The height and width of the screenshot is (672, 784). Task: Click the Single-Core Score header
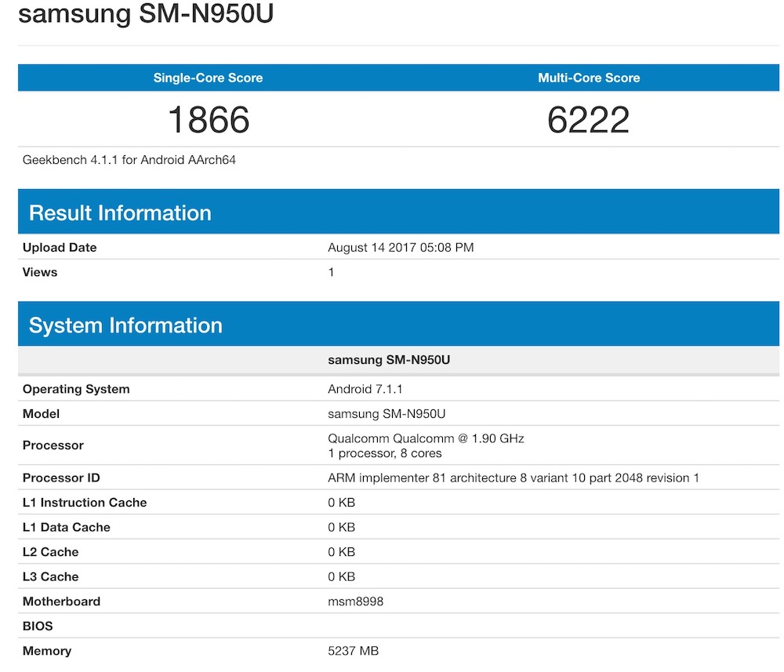click(x=208, y=78)
